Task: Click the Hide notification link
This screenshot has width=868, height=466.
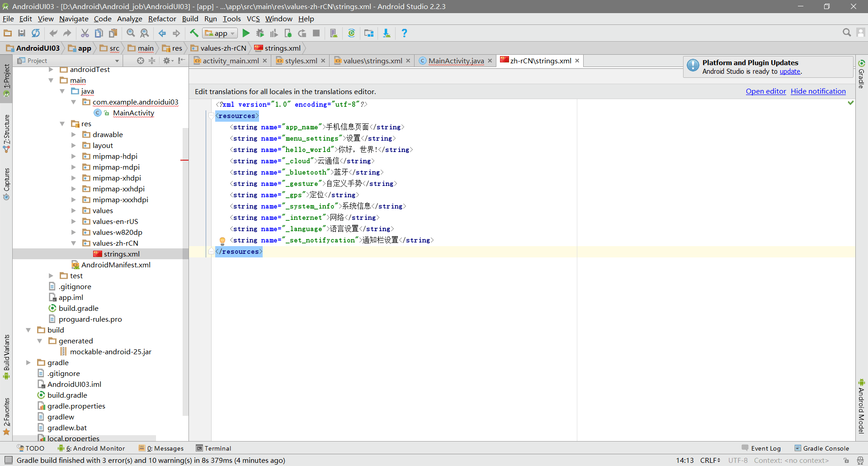Action: [x=818, y=91]
